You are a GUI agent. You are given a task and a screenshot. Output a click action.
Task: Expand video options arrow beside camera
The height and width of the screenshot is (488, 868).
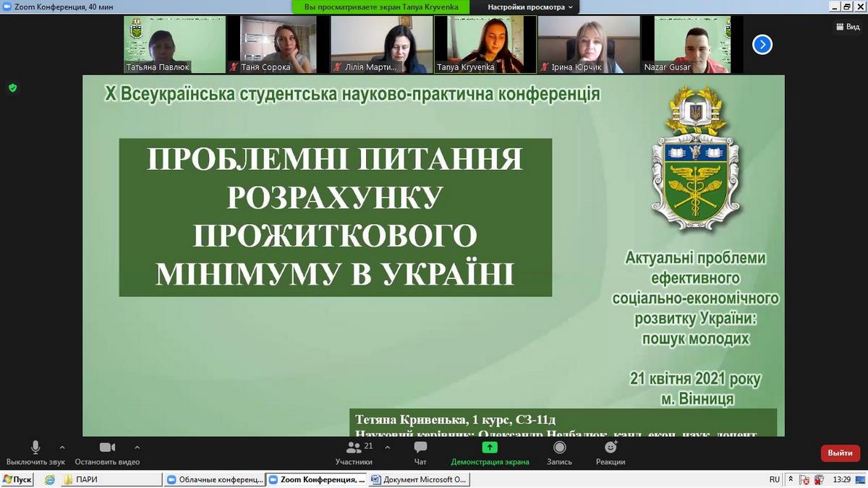[137, 447]
